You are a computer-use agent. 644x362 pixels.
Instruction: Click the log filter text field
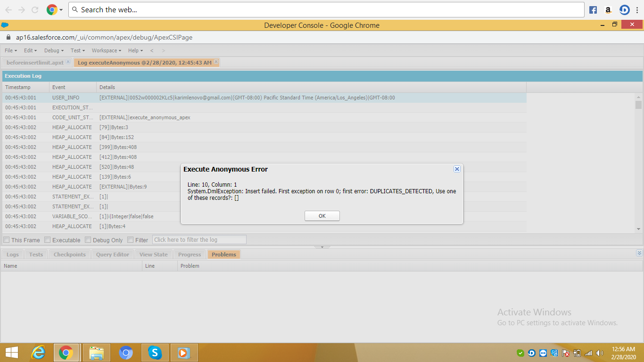point(199,240)
